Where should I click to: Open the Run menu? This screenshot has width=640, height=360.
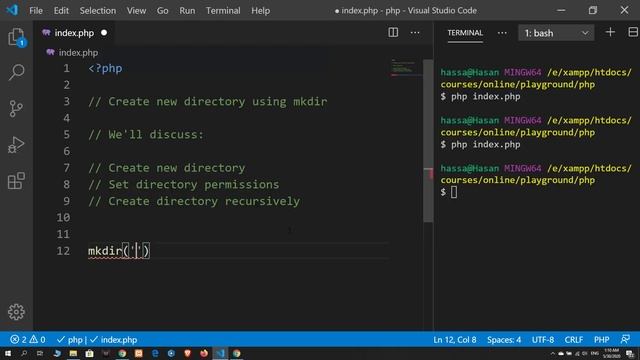(187, 11)
